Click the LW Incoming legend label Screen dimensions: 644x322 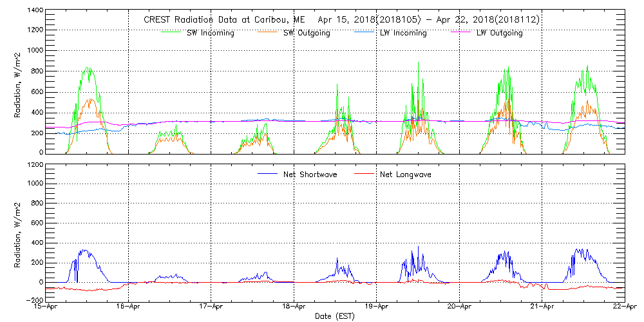(x=403, y=33)
